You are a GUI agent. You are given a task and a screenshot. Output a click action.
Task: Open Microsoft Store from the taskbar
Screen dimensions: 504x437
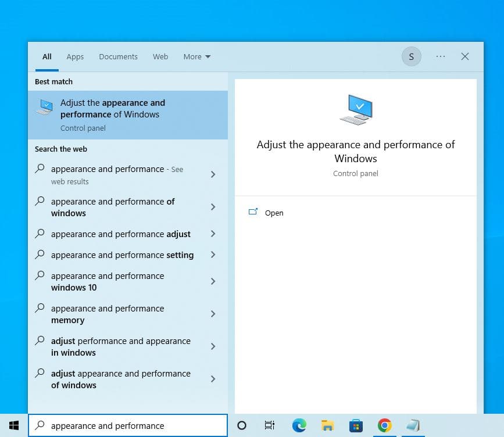[356, 425]
